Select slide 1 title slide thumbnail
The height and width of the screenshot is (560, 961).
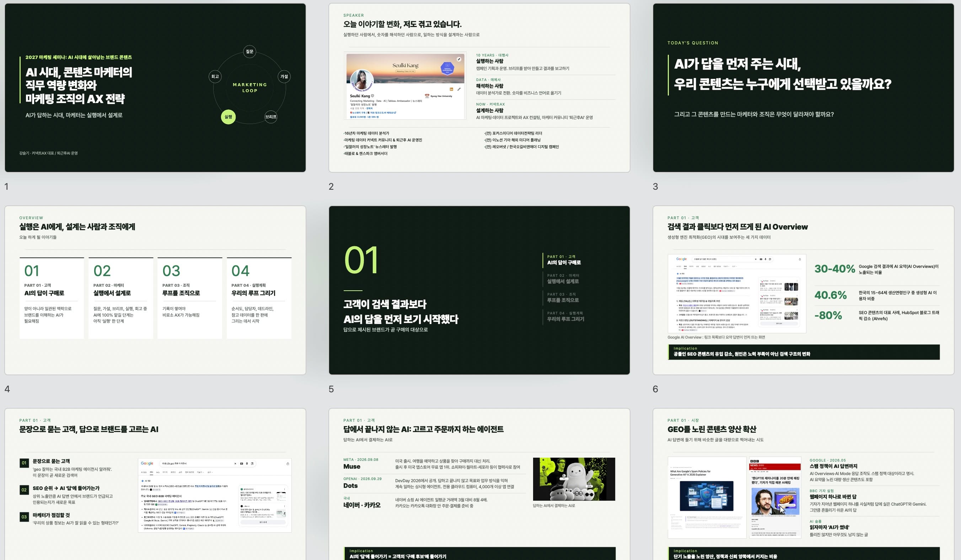pyautogui.click(x=155, y=88)
